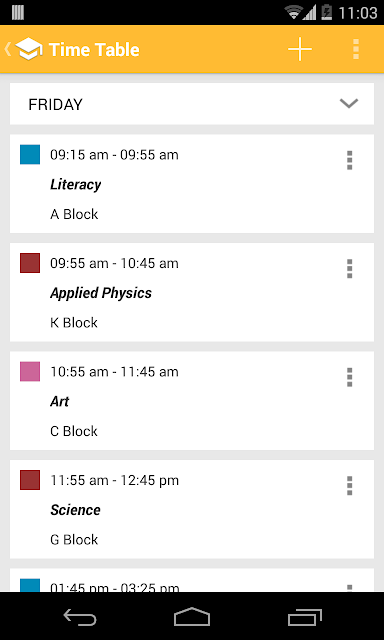The image size is (384, 640).
Task: Select the FRIDAY day selector
Action: pyautogui.click(x=192, y=104)
